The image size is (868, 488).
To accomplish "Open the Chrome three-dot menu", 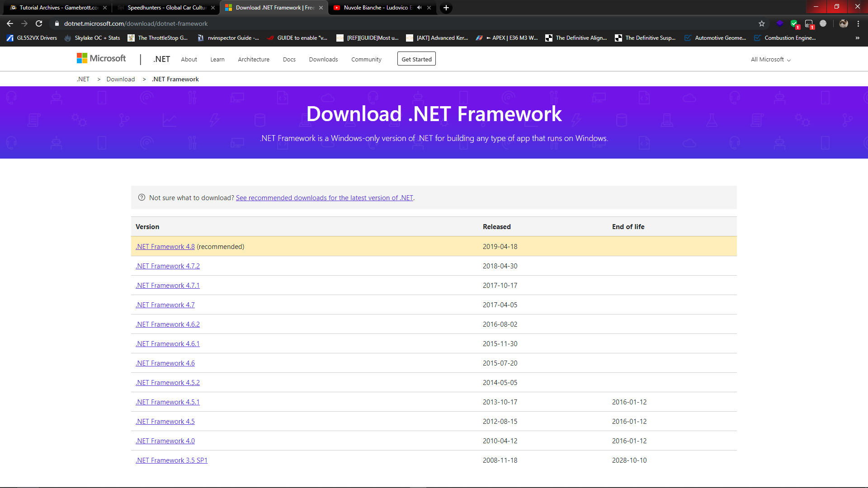I will [858, 23].
